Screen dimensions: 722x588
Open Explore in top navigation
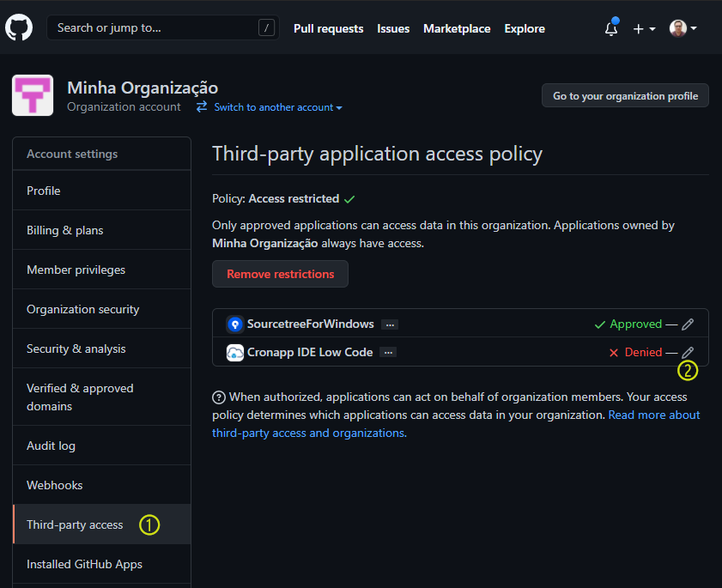coord(525,28)
